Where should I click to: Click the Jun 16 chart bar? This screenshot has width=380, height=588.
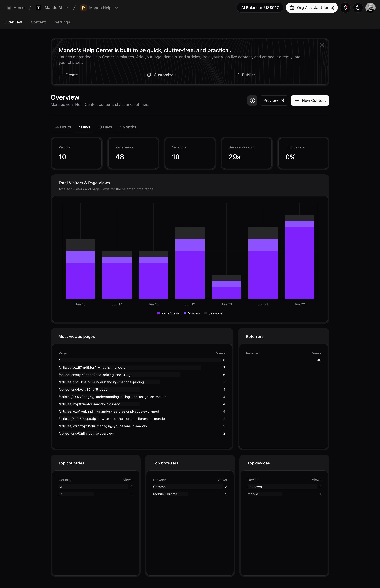click(80, 269)
